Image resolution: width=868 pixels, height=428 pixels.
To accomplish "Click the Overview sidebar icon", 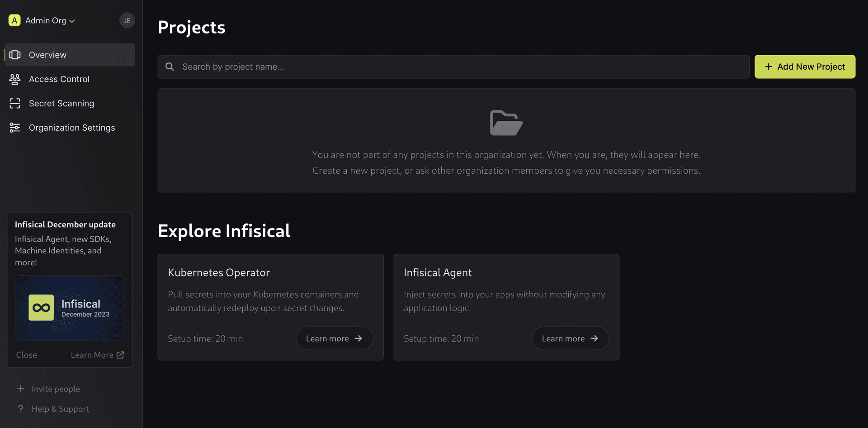I will [15, 55].
